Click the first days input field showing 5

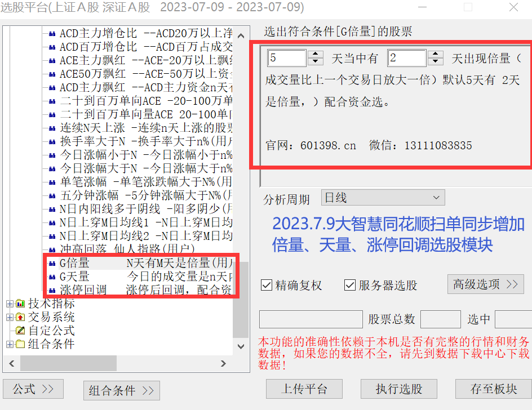287,58
